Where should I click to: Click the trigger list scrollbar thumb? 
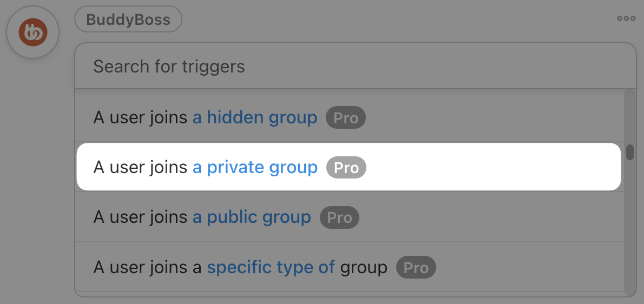click(629, 152)
